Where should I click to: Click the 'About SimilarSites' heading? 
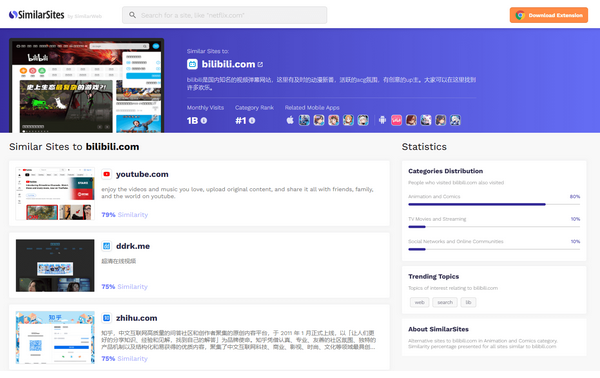[x=439, y=329]
